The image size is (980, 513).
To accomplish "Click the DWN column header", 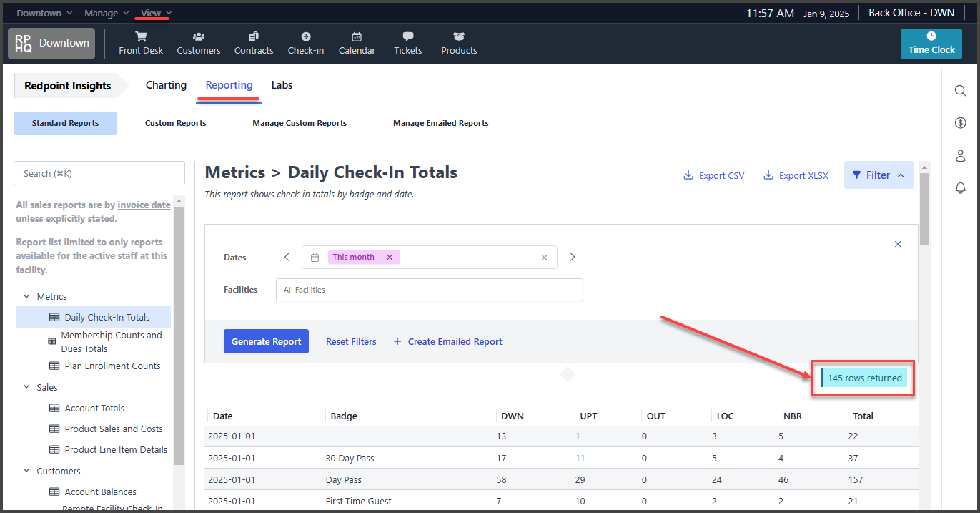I will (x=512, y=416).
